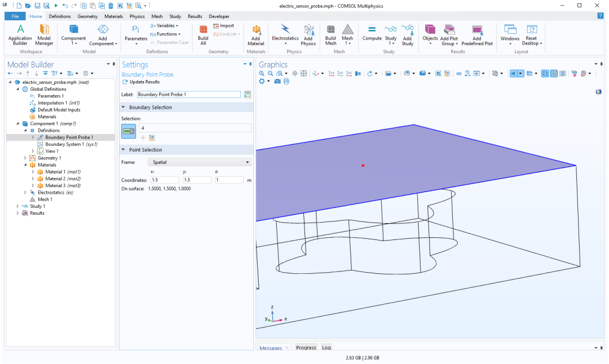Take a screenshot with the camera icon
609x364 pixels.
276,81
